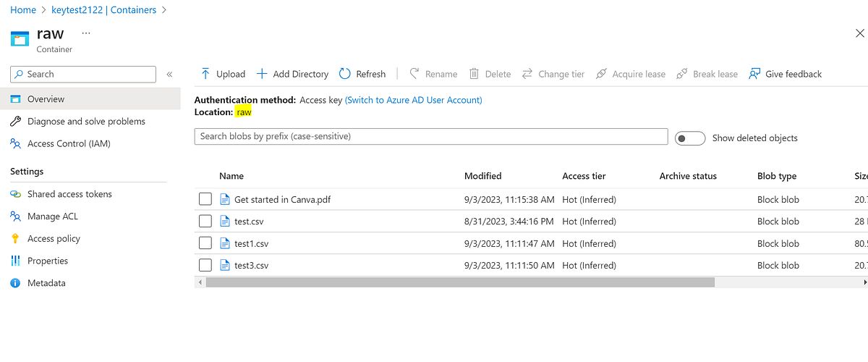Open Diagnose and solve problems
Image resolution: width=868 pixels, height=362 pixels.
pos(86,122)
